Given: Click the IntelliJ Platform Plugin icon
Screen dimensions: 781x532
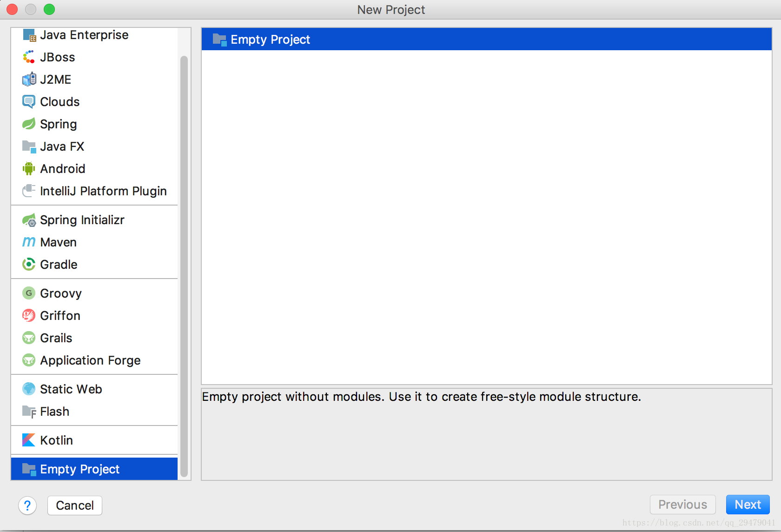Looking at the screenshot, I should point(29,191).
